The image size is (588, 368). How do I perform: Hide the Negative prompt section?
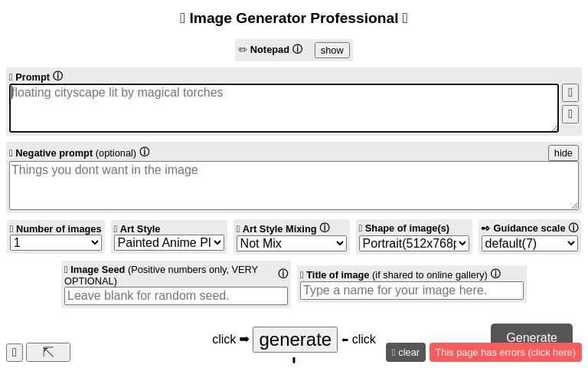563,153
